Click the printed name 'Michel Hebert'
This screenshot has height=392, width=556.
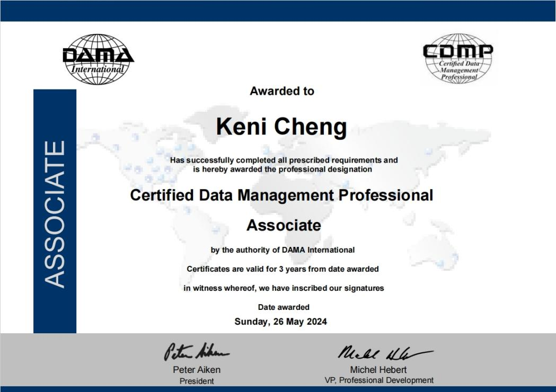378,370
